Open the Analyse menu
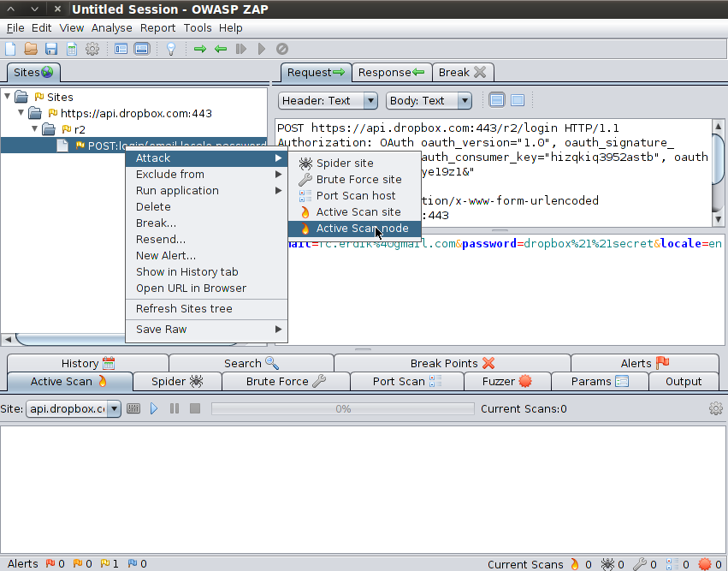The height and width of the screenshot is (571, 728). click(111, 28)
